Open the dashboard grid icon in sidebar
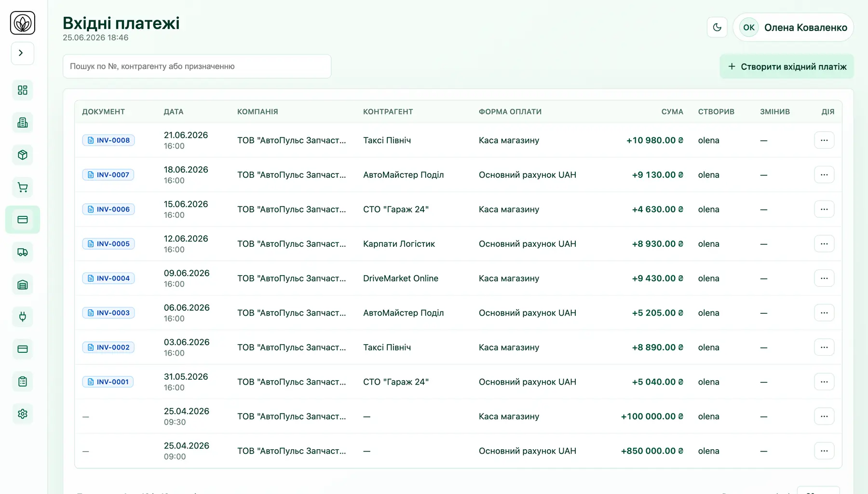This screenshot has width=868, height=494. 23,90
